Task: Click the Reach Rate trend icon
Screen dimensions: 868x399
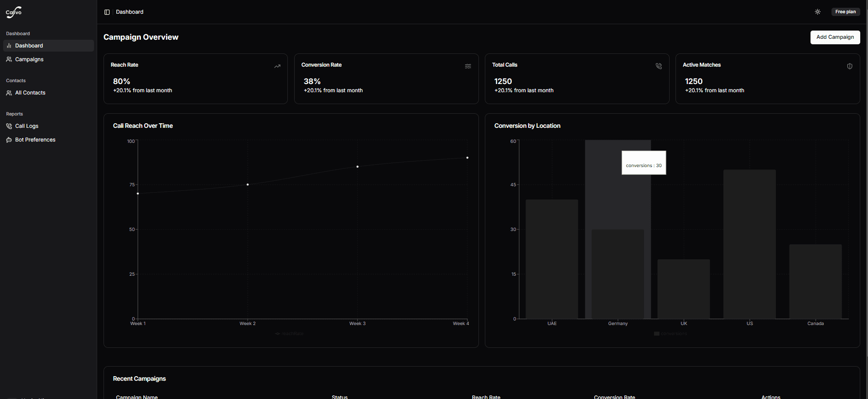Action: [x=277, y=66]
